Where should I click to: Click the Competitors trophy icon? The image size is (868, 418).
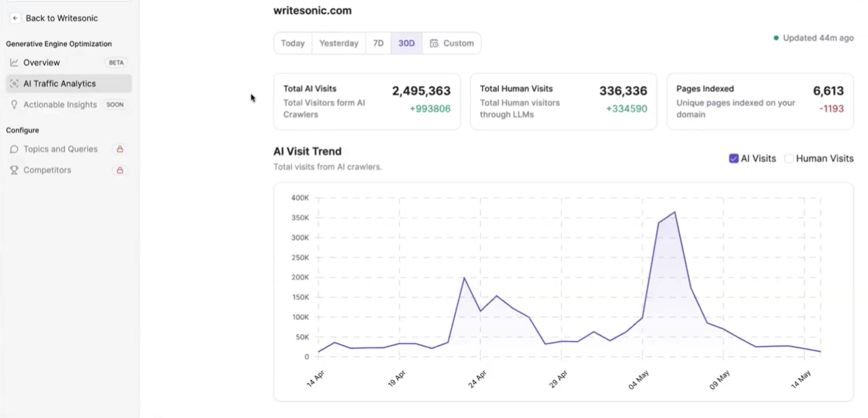point(14,170)
